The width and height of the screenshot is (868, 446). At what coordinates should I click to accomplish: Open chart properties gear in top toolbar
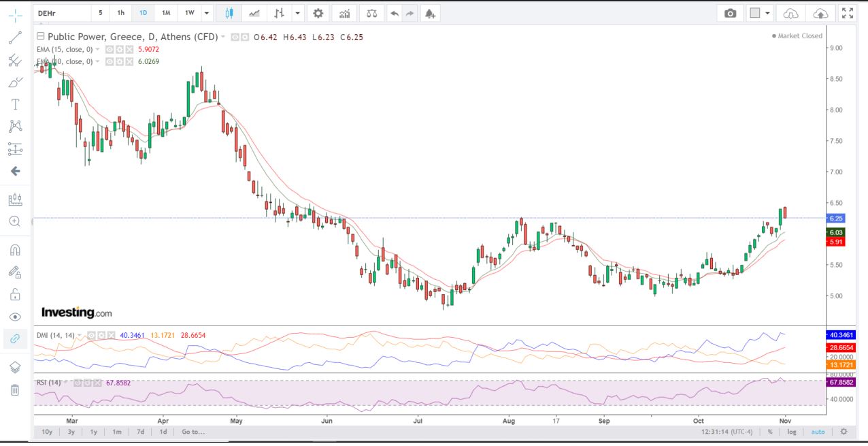coord(318,13)
